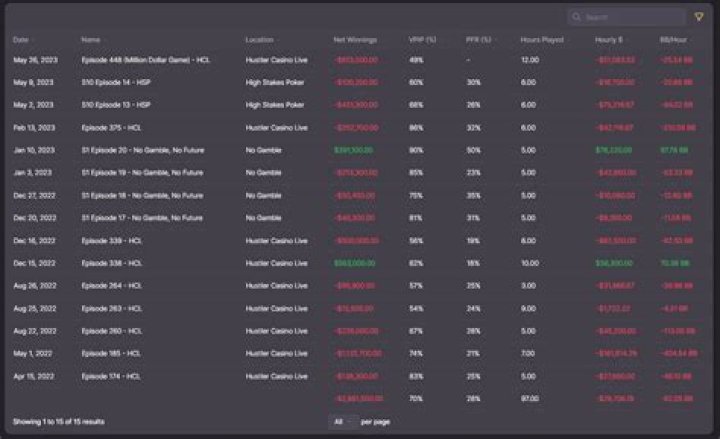Image resolution: width=720 pixels, height=439 pixels.
Task: Open the rows per page dropdown
Action: pyautogui.click(x=342, y=421)
